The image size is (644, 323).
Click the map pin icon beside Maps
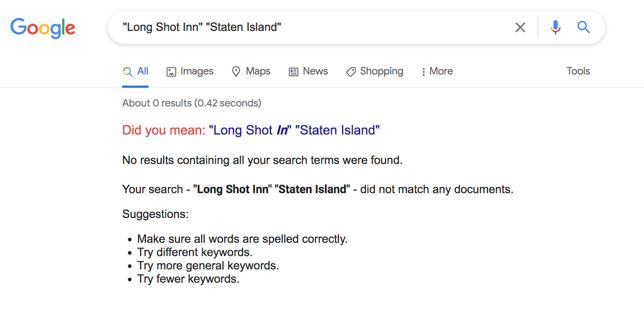tap(236, 72)
